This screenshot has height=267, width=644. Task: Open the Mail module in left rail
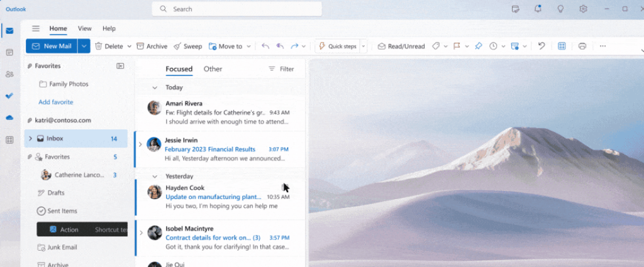9,31
